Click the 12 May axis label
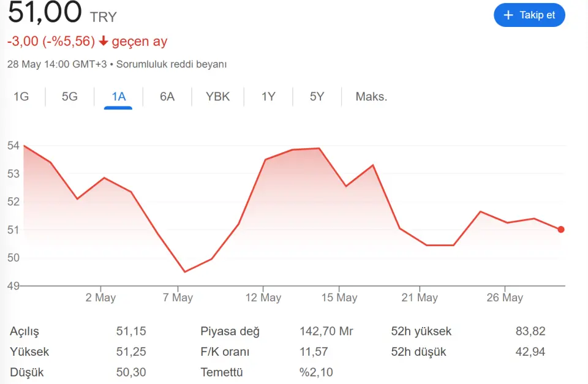Screen dimensions: 588x384 click(263, 298)
